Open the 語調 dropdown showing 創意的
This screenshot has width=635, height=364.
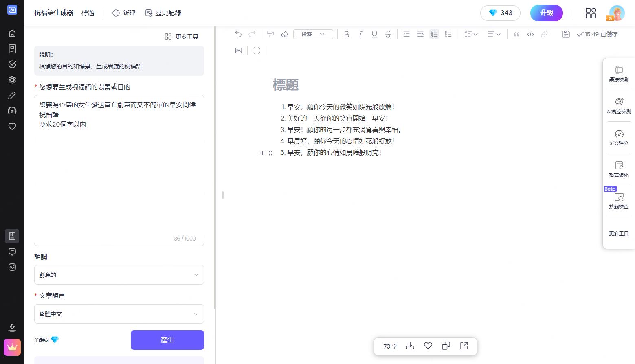(x=119, y=275)
